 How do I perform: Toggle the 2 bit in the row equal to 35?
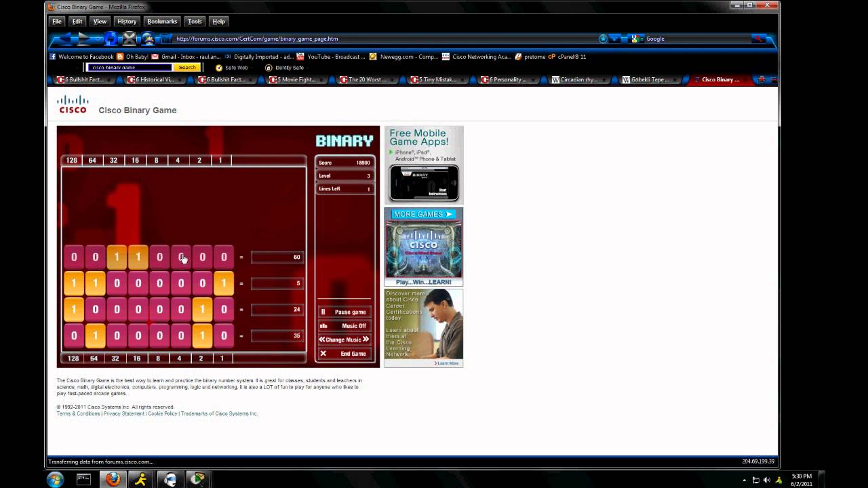[202, 335]
